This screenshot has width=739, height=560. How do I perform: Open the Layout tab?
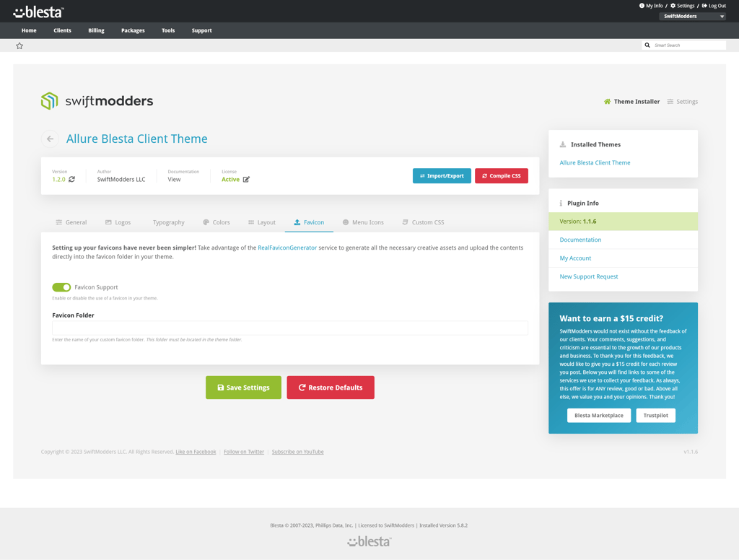[x=262, y=222]
